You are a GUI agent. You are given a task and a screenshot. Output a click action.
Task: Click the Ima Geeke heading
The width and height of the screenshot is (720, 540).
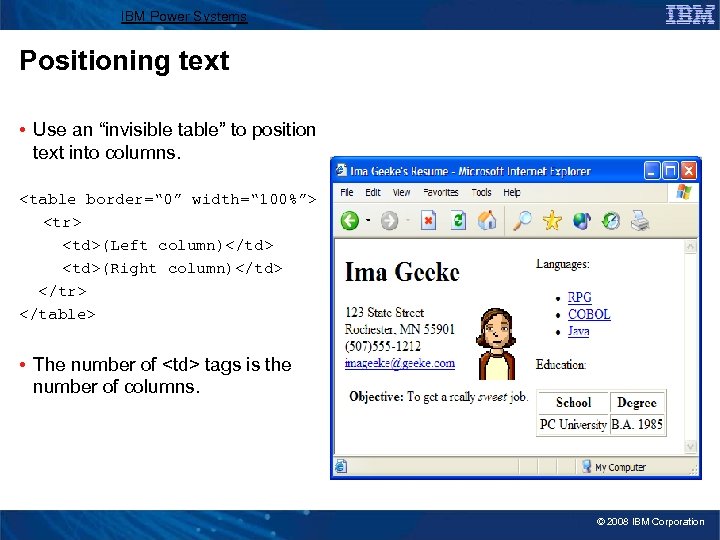point(402,272)
